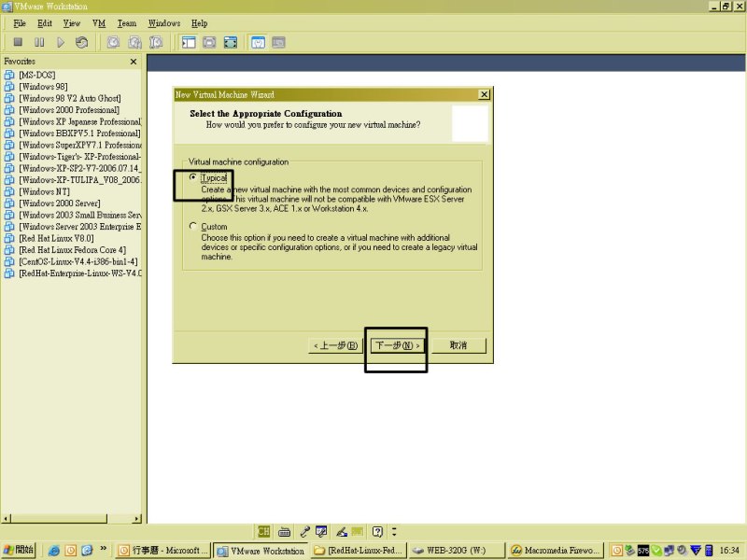The image size is (747, 560).
Task: Select [Windows-XP-SP2-V7-2006.07.14] favorite
Action: 79,168
